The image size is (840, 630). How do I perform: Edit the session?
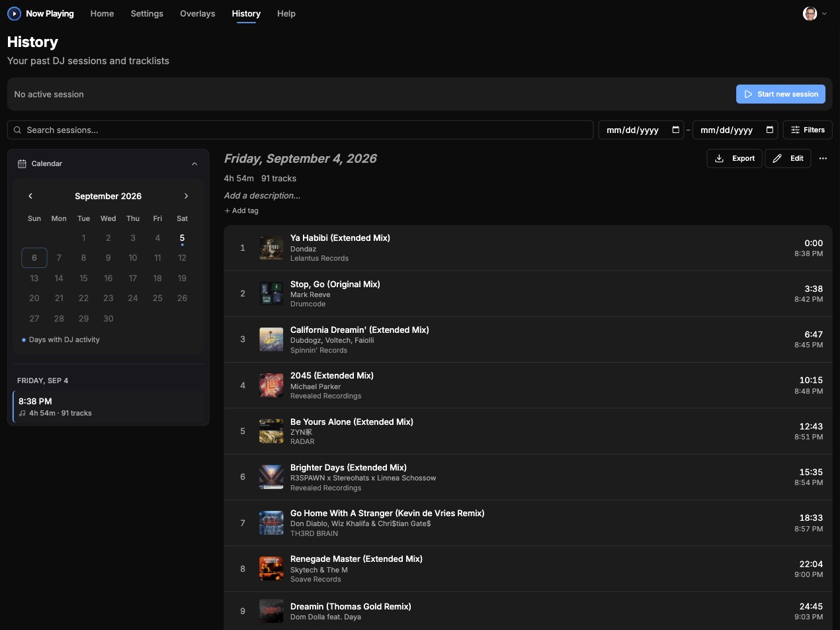pyautogui.click(x=788, y=158)
